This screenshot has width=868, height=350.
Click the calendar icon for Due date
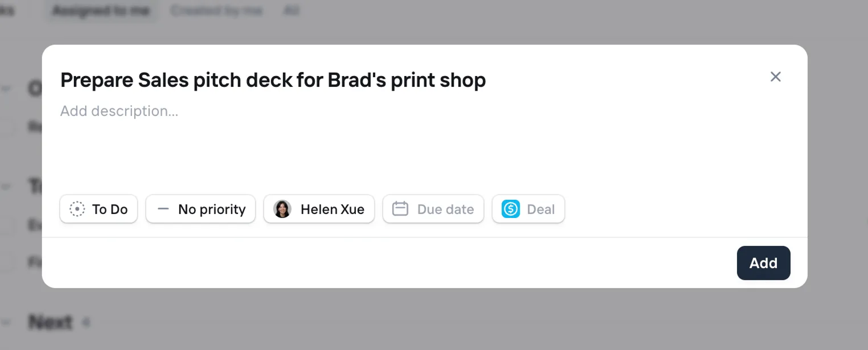click(400, 209)
